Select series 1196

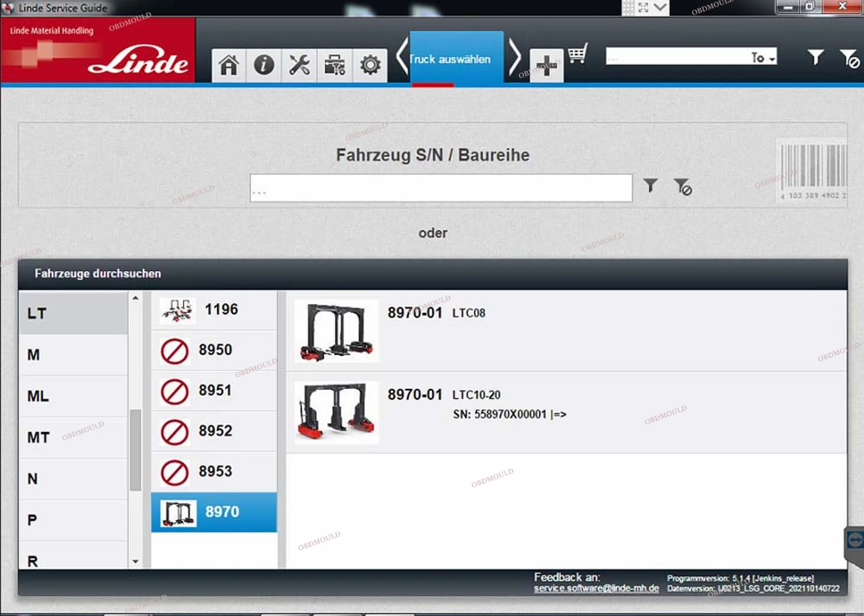pos(214,310)
